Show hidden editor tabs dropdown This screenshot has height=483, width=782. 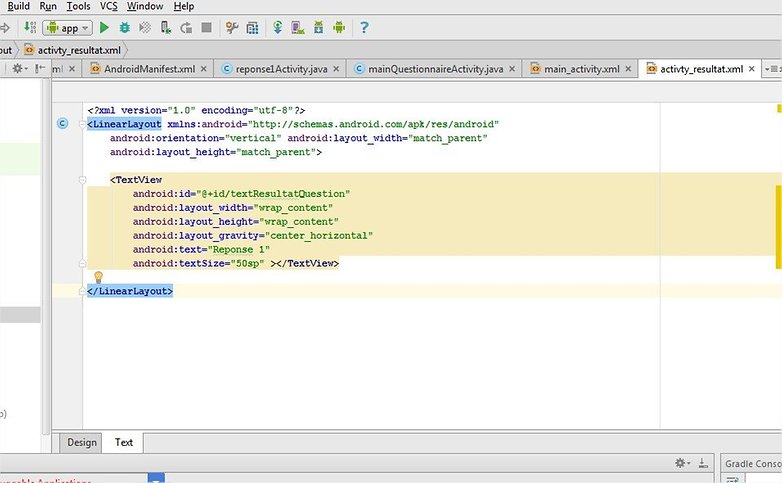[x=773, y=69]
